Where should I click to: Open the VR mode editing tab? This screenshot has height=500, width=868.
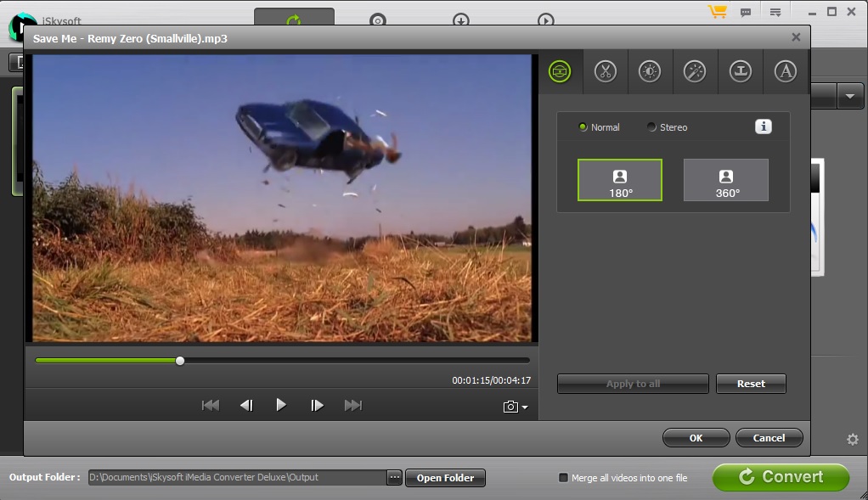(560, 71)
